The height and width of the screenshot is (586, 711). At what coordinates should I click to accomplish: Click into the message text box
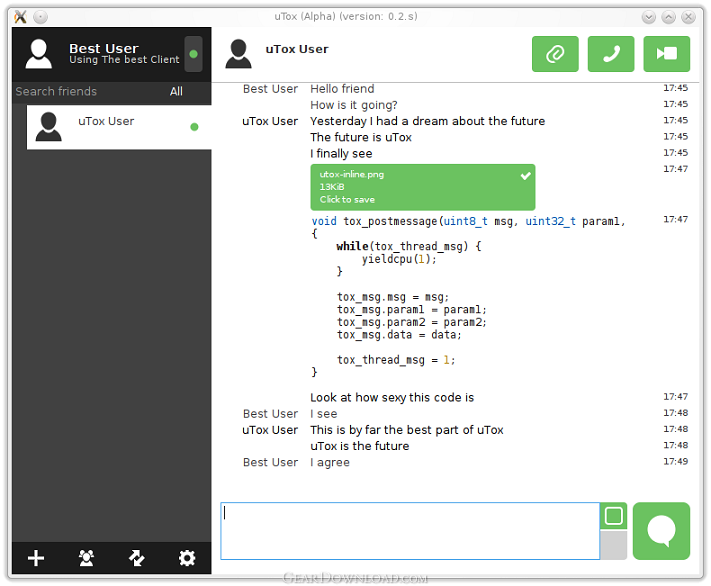410,531
